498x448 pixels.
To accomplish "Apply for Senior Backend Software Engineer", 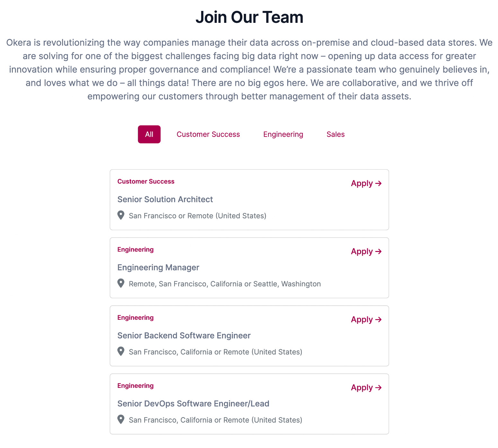I will [366, 320].
